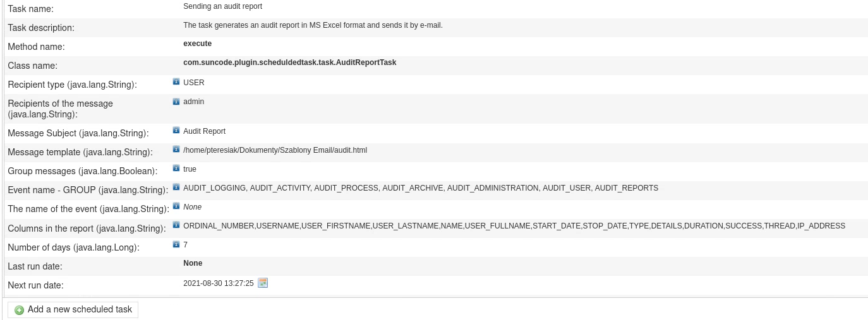Click the info icon for Event name - GROUP

[x=176, y=187]
